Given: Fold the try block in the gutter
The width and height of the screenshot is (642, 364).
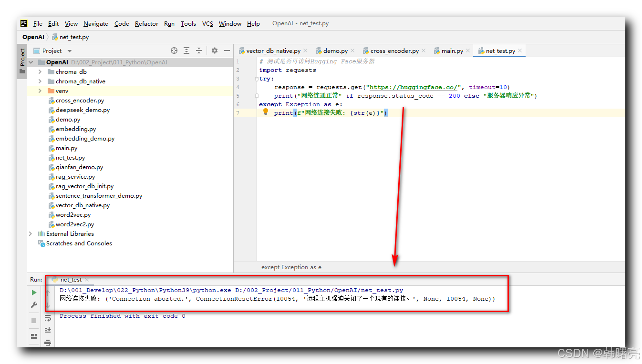Looking at the screenshot, I should tap(257, 79).
